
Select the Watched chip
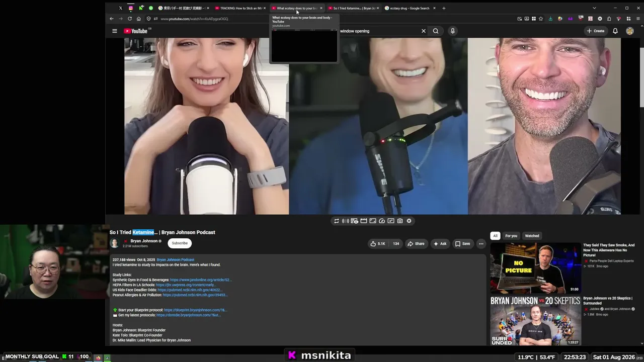click(x=532, y=236)
